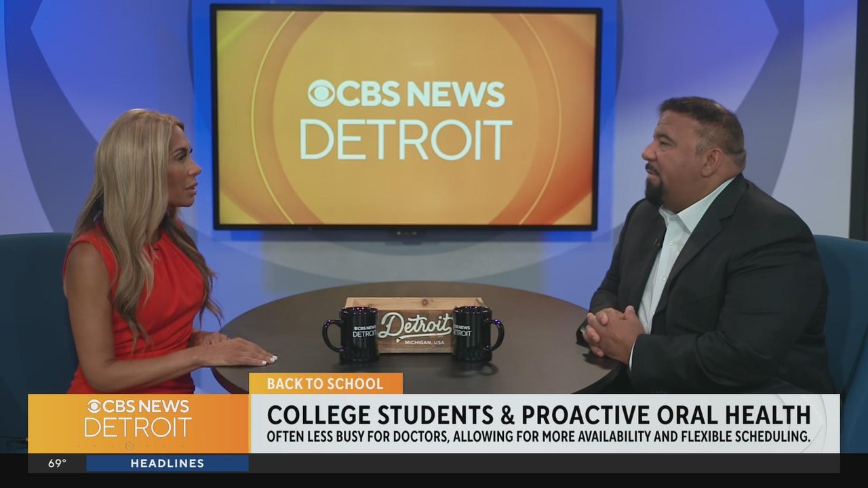Click the blue HEADLINES ticker bar
This screenshot has height=488, width=868.
click(x=167, y=464)
